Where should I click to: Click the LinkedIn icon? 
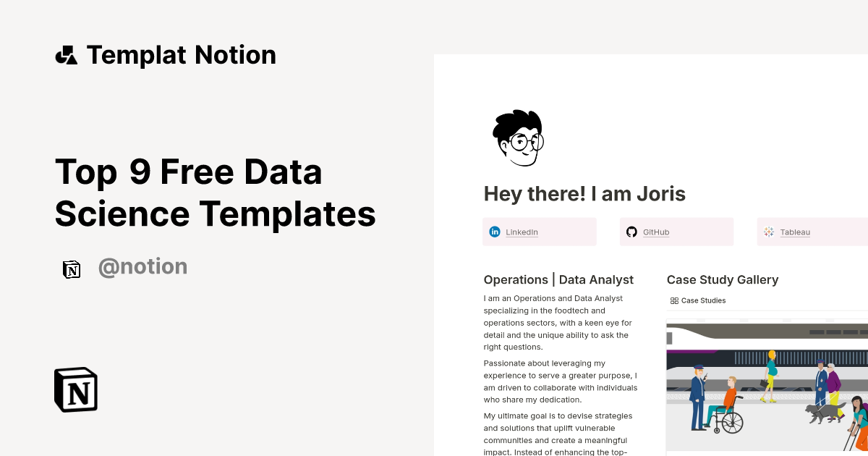coord(495,232)
